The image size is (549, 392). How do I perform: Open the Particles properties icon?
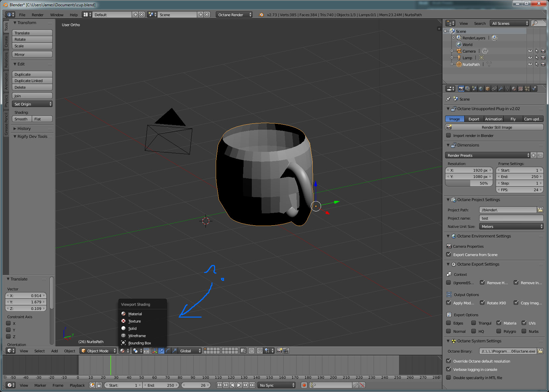point(527,89)
